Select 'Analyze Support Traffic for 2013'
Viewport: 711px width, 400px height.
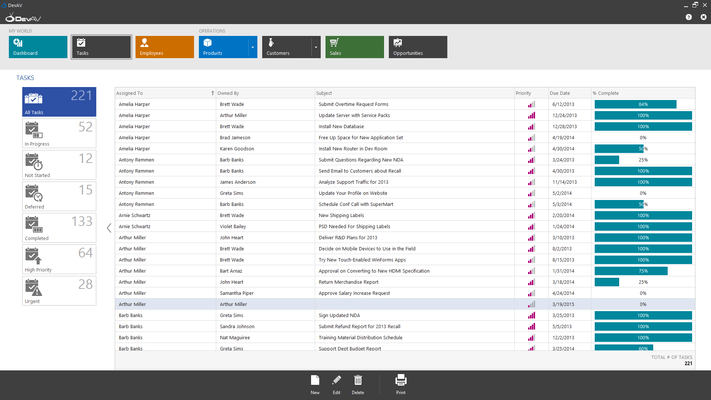[x=405, y=182]
